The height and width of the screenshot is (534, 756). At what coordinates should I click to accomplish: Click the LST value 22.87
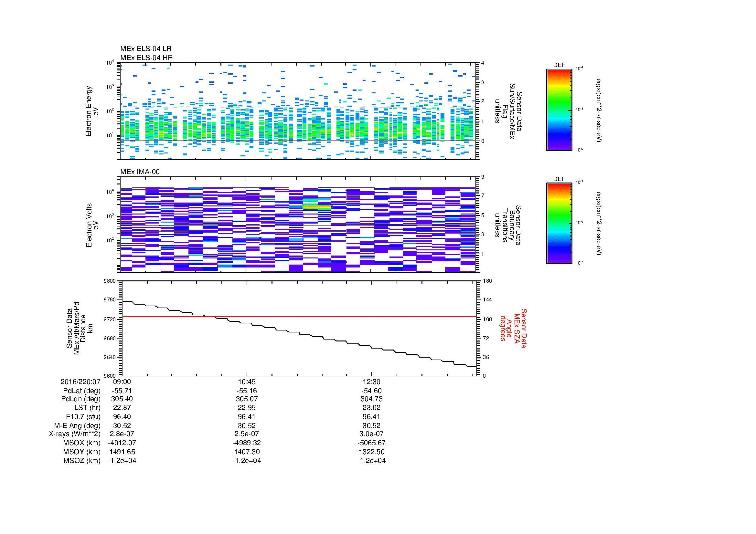[122, 408]
